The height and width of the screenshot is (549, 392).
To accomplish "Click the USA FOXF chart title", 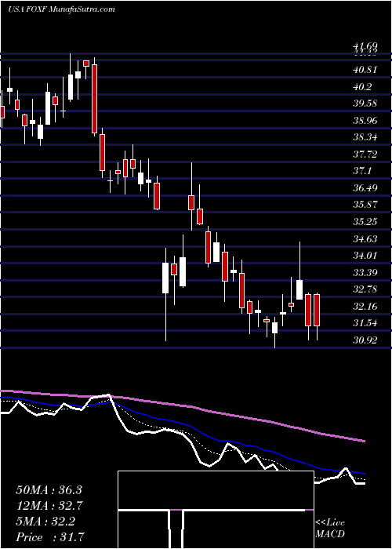I will pos(61,9).
